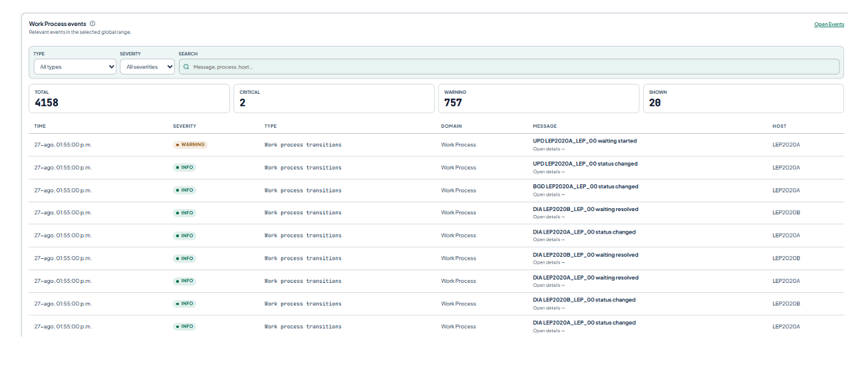The width and height of the screenshot is (868, 372).
Task: Open details for DIA LEP2020A_LEP_00 waiting resolved
Action: pyautogui.click(x=549, y=285)
